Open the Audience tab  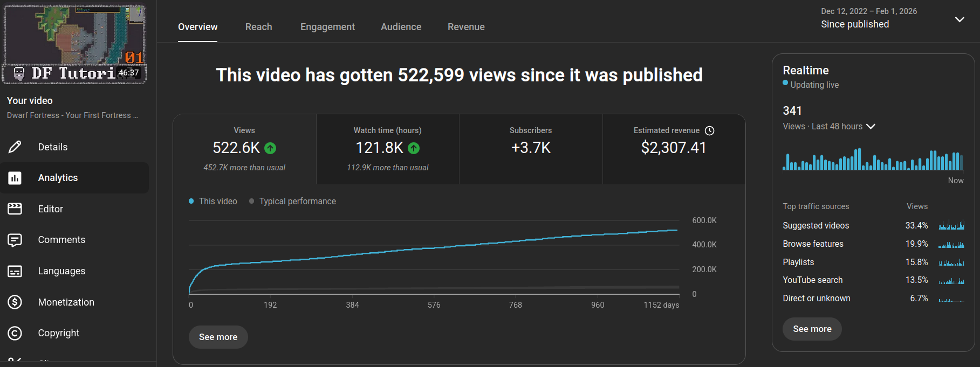click(401, 27)
